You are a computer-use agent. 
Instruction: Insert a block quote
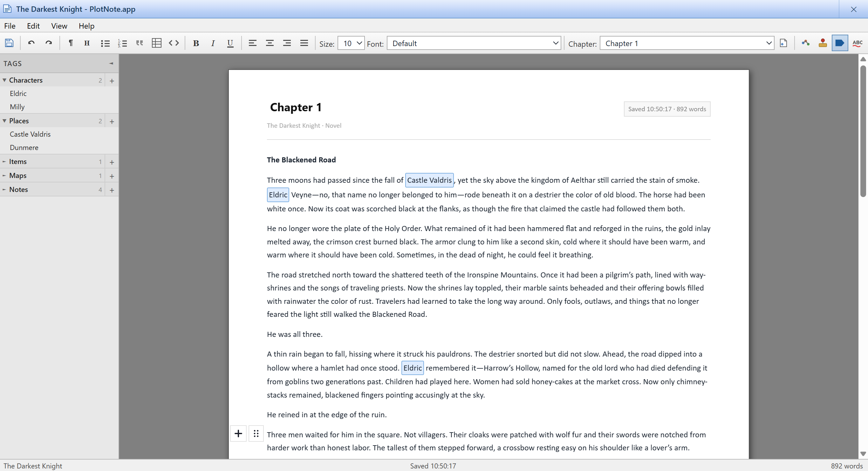click(x=140, y=43)
